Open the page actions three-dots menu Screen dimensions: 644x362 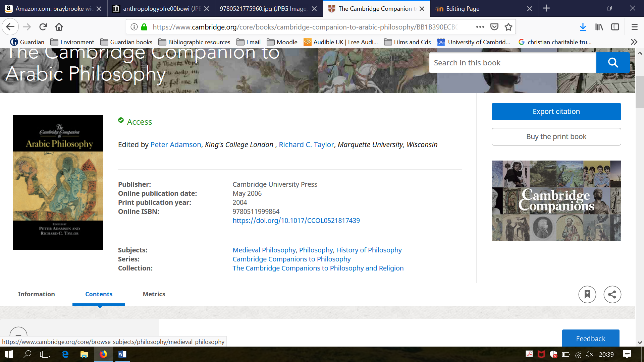pyautogui.click(x=480, y=27)
